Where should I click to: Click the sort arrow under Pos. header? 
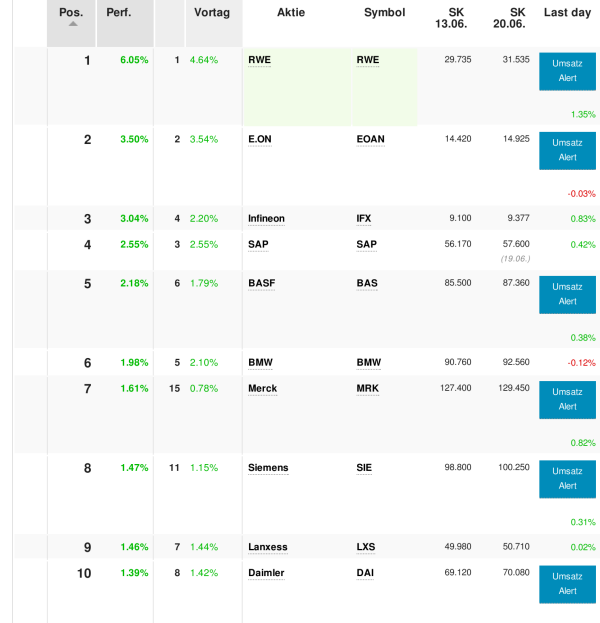(x=73, y=24)
